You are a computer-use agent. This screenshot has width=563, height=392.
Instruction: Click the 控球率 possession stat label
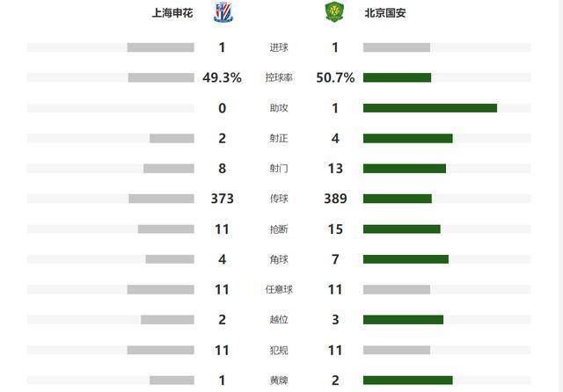pyautogui.click(x=278, y=78)
